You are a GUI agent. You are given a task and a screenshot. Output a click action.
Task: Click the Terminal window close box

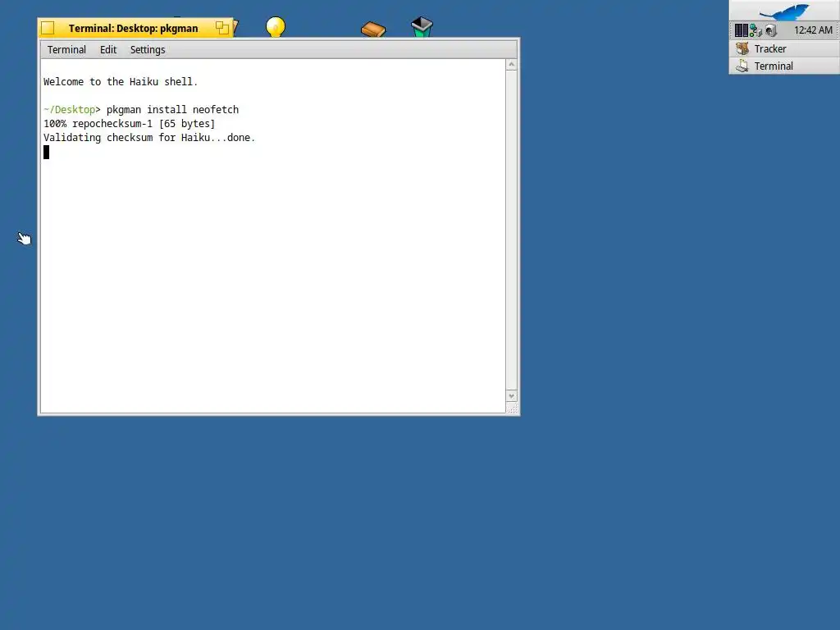point(48,28)
